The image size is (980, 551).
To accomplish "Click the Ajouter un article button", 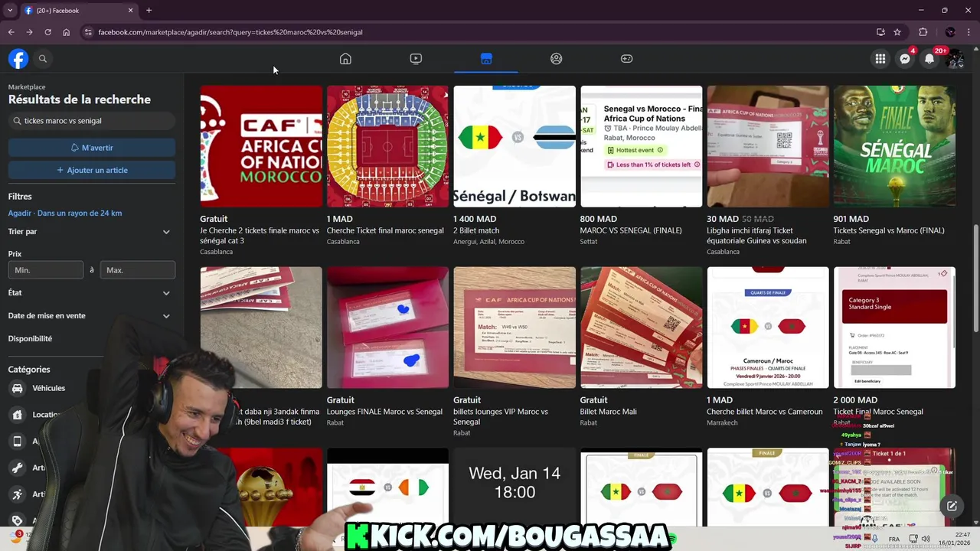I will pyautogui.click(x=92, y=170).
